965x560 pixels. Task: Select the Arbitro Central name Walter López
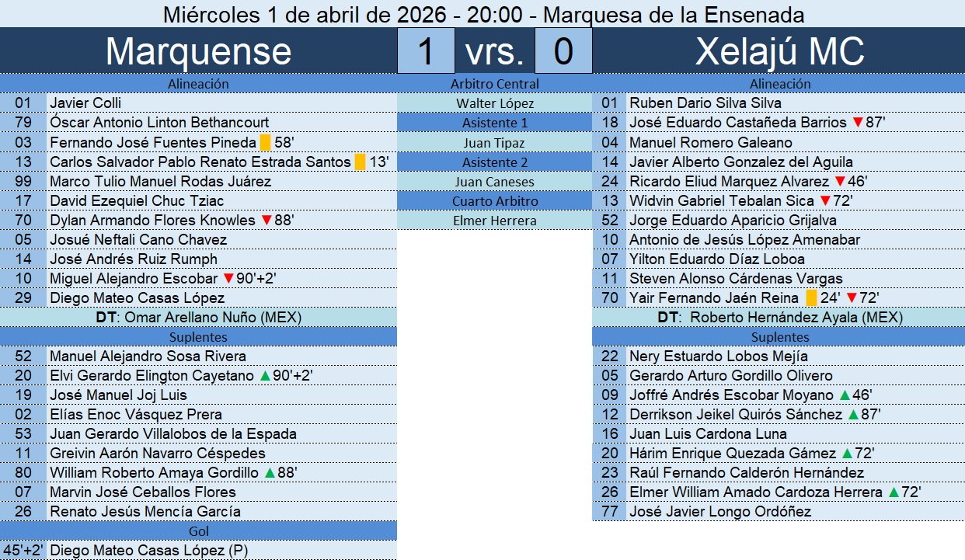coord(494,103)
